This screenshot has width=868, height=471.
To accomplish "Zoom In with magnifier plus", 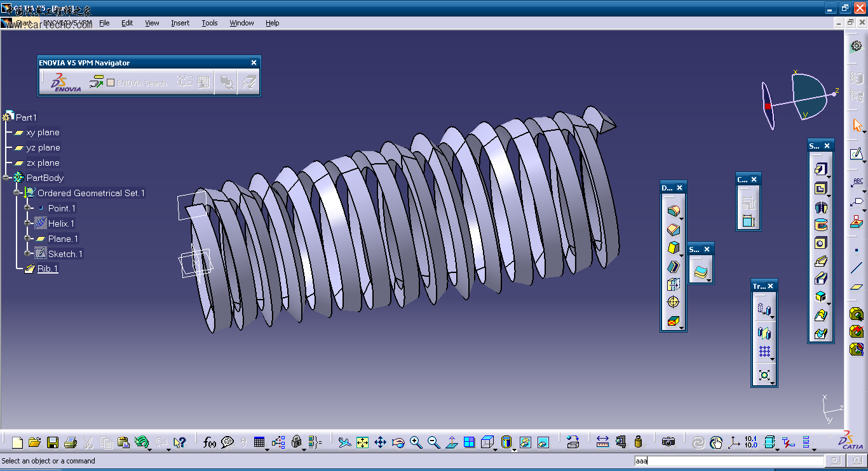I will pos(416,442).
